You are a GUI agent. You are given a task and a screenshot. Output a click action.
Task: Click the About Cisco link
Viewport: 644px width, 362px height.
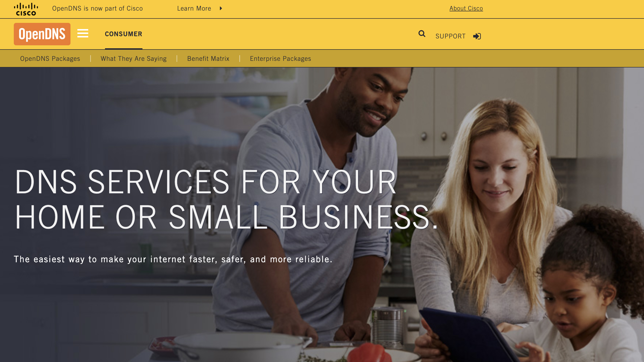466,8
